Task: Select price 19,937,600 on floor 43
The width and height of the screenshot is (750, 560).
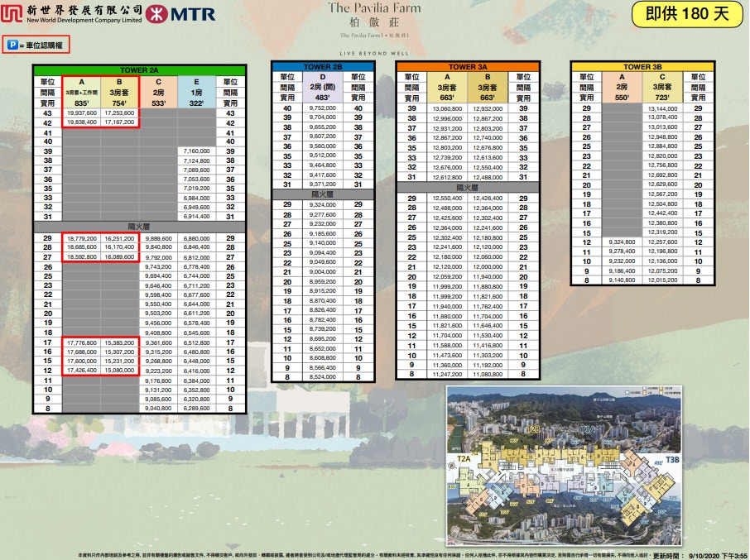Action: (81, 112)
